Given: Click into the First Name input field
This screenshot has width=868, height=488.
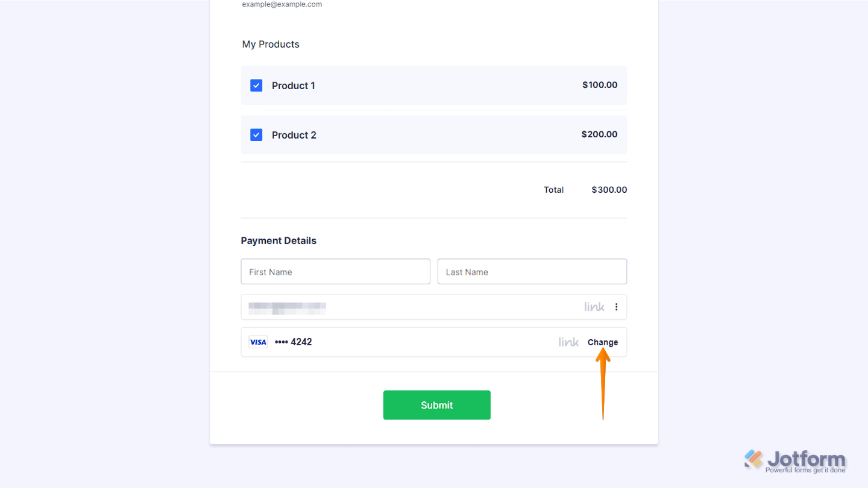Looking at the screenshot, I should tap(335, 271).
